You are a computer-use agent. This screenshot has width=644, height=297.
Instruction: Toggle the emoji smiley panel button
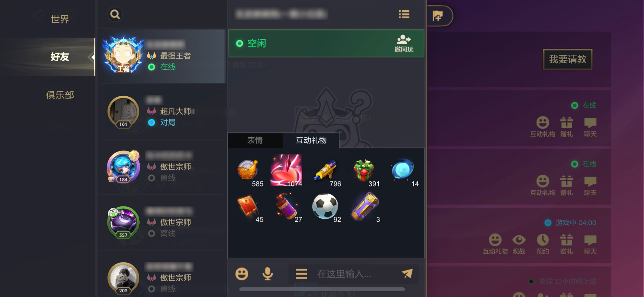tap(242, 274)
